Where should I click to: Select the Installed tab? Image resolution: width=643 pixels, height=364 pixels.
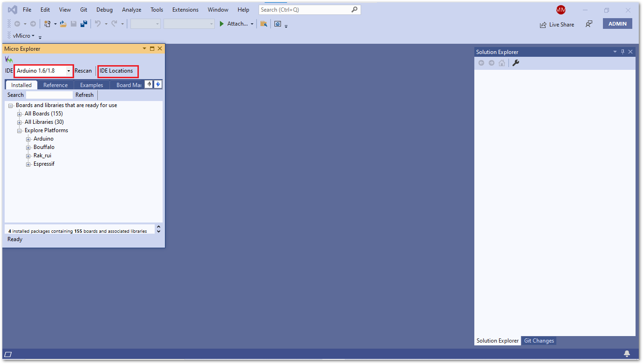[21, 85]
